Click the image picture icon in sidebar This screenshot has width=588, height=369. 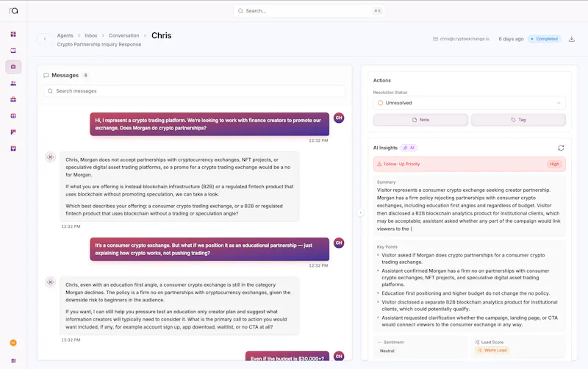13,132
